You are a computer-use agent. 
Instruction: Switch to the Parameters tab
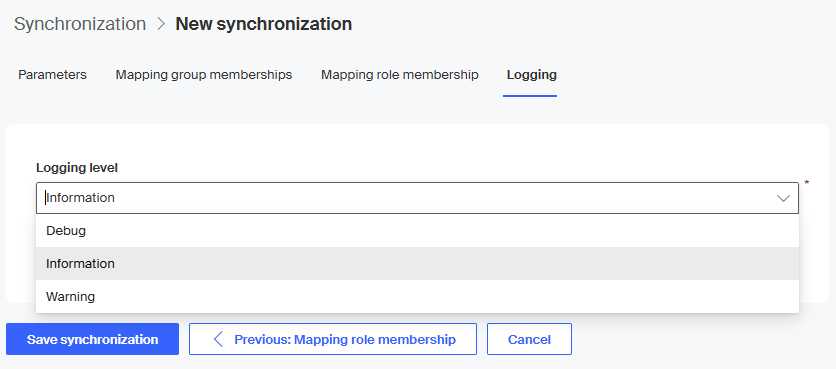[52, 75]
